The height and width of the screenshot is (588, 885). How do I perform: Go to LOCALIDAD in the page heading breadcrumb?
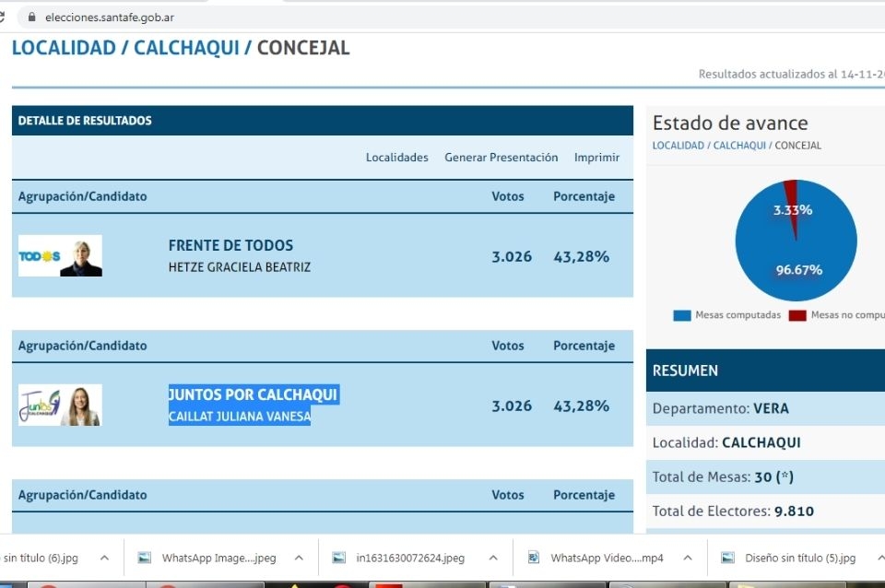pyautogui.click(x=64, y=48)
